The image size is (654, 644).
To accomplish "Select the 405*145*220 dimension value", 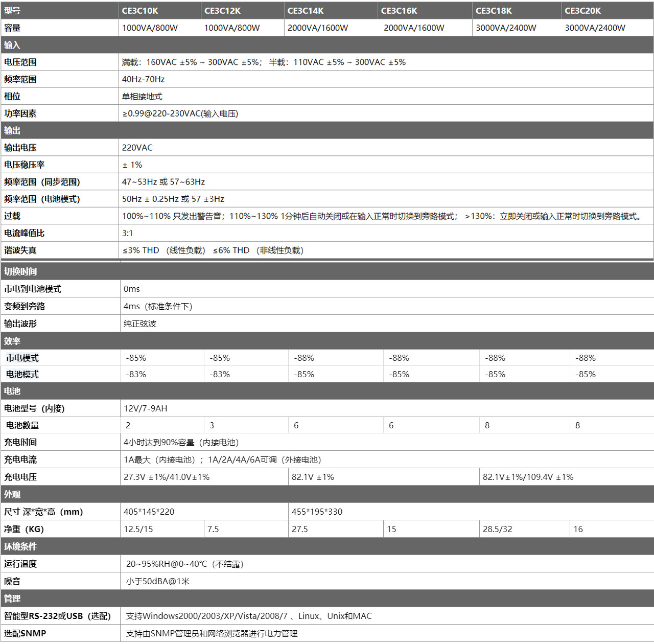I will click(149, 512).
